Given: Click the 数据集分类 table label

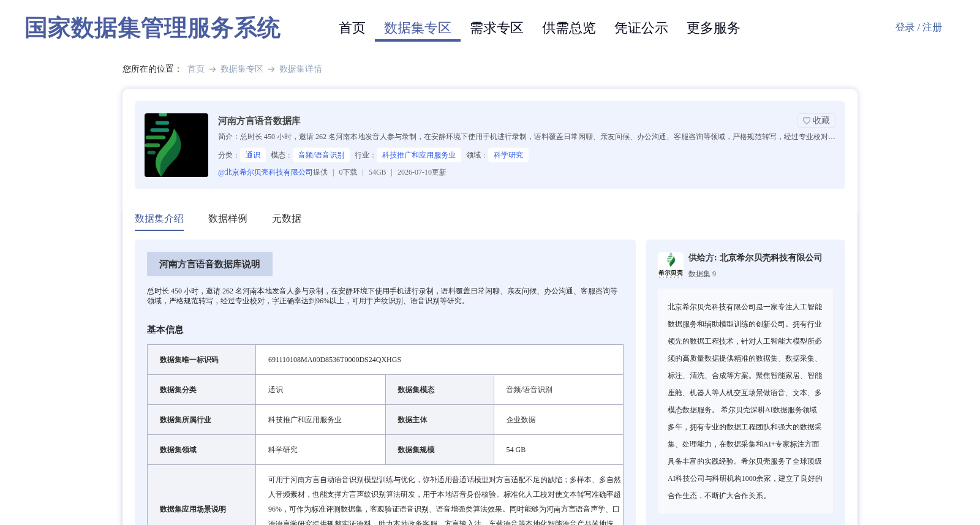Looking at the screenshot, I should 178,390.
